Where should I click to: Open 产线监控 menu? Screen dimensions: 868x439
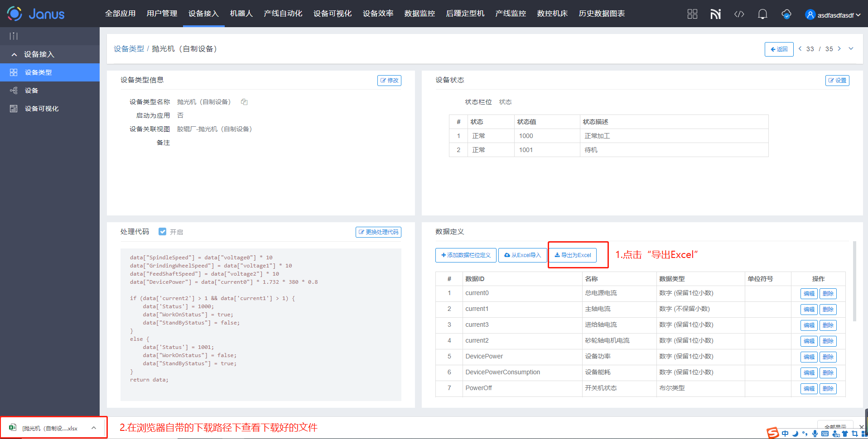(511, 14)
